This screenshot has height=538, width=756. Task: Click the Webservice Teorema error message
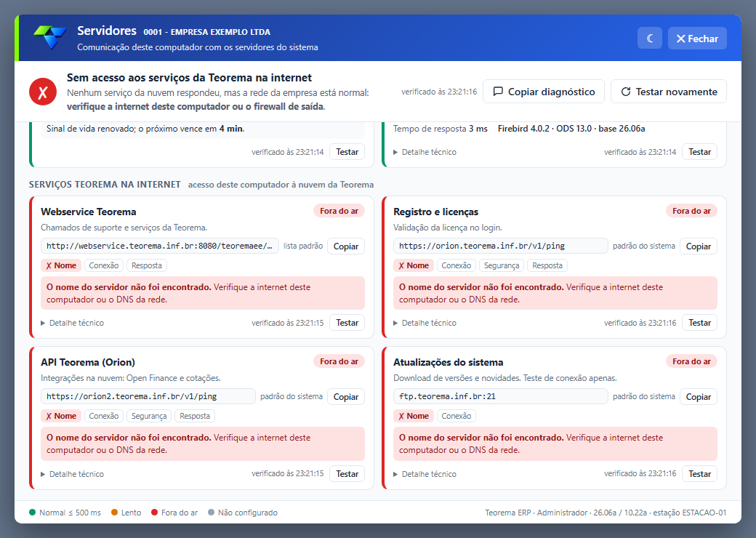[203, 293]
